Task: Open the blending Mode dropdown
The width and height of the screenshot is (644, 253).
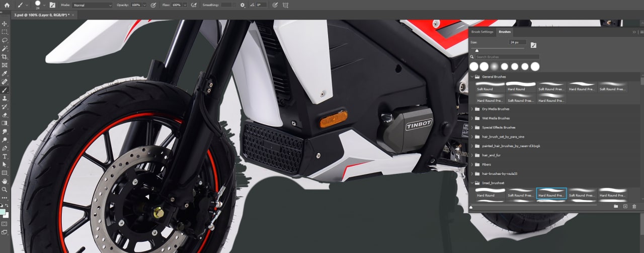Action: [x=93, y=5]
